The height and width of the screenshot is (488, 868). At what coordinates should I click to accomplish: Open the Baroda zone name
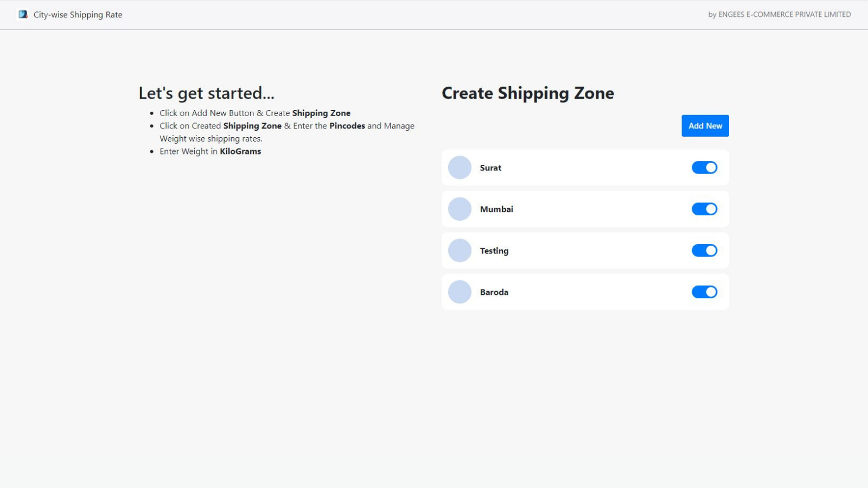pyautogui.click(x=494, y=292)
